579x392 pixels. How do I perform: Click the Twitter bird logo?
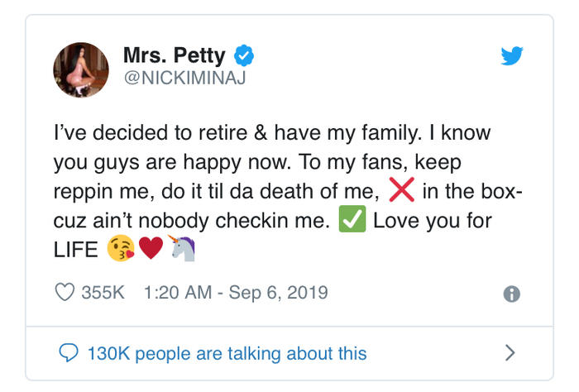[513, 57]
